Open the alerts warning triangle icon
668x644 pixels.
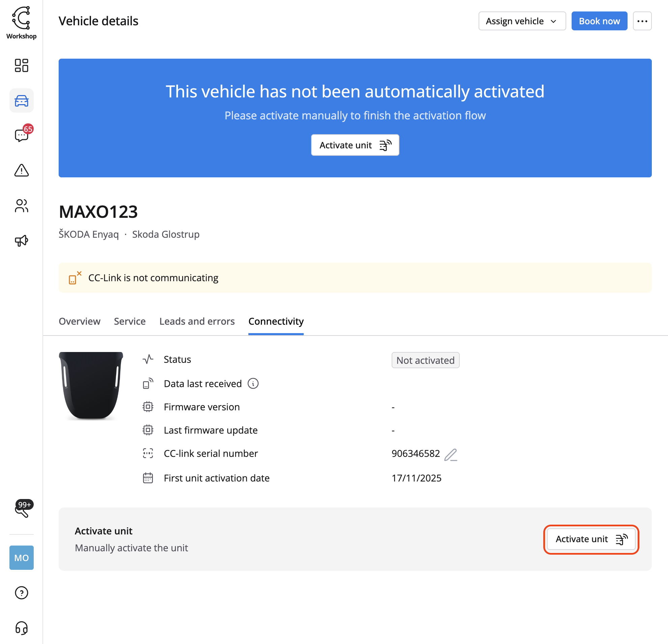click(22, 170)
